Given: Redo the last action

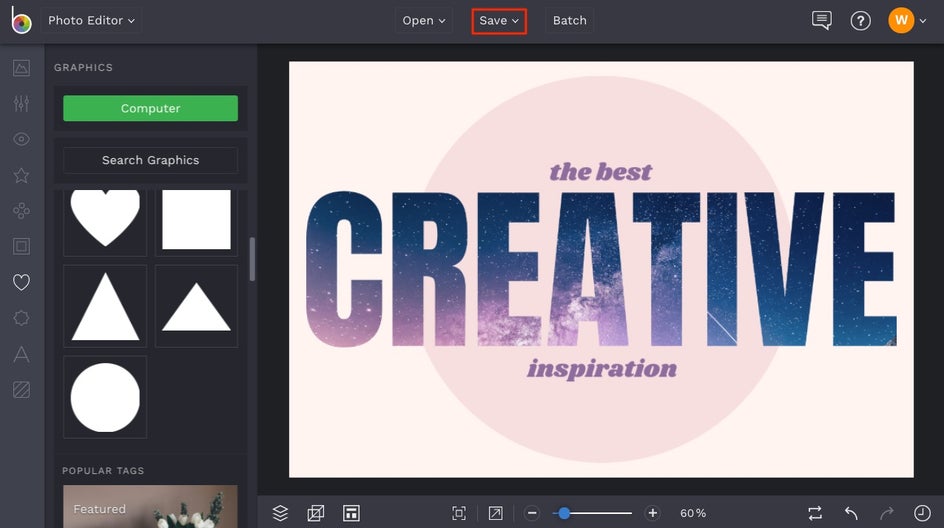Looking at the screenshot, I should pos(886,513).
